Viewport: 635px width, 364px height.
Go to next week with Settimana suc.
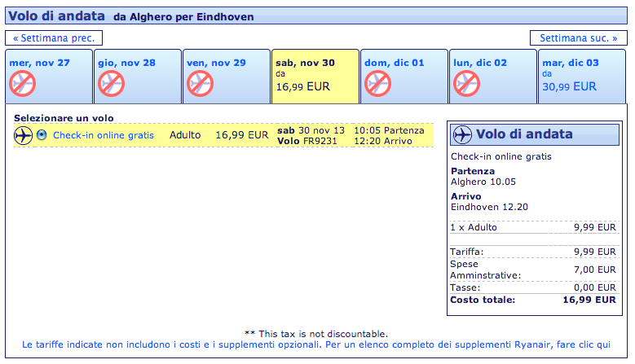(578, 38)
